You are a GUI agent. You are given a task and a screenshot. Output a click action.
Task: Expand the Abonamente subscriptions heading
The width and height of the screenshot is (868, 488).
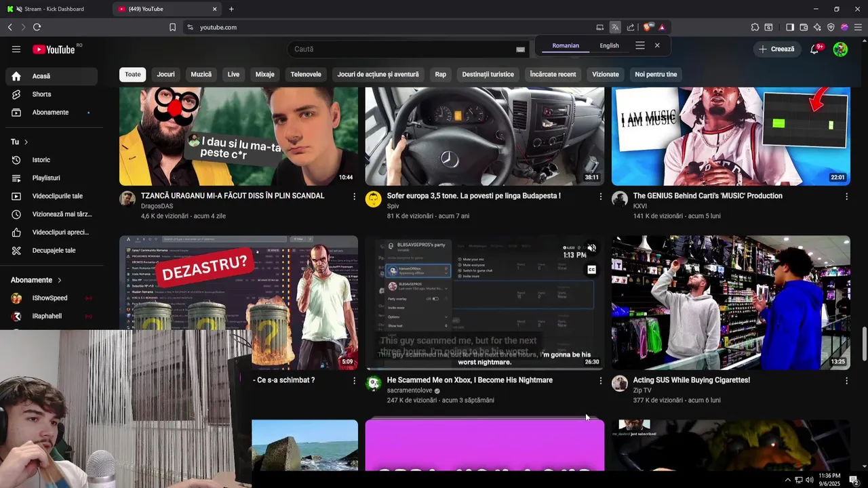(x=36, y=280)
